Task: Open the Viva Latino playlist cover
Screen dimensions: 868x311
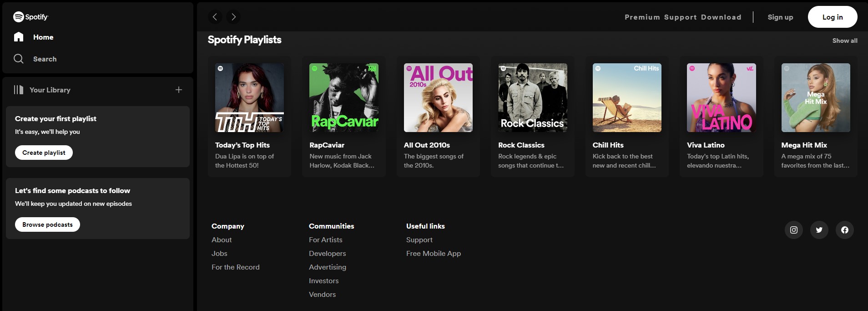Action: click(722, 98)
